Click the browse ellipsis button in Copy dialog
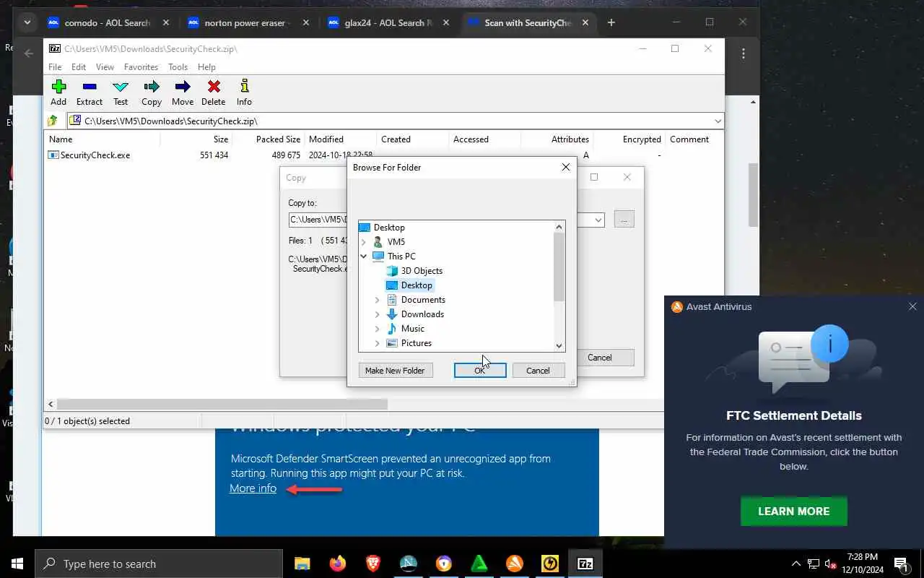Screen dimensions: 924x578 (624, 220)
